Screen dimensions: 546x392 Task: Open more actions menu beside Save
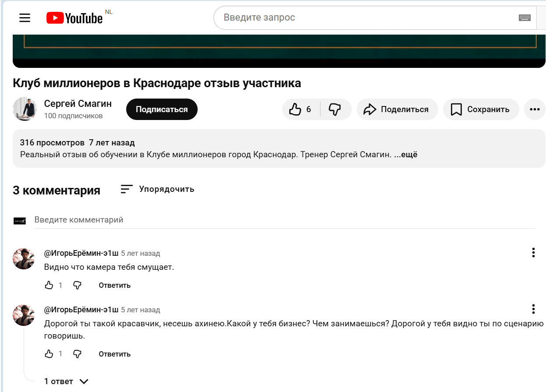[x=535, y=109]
